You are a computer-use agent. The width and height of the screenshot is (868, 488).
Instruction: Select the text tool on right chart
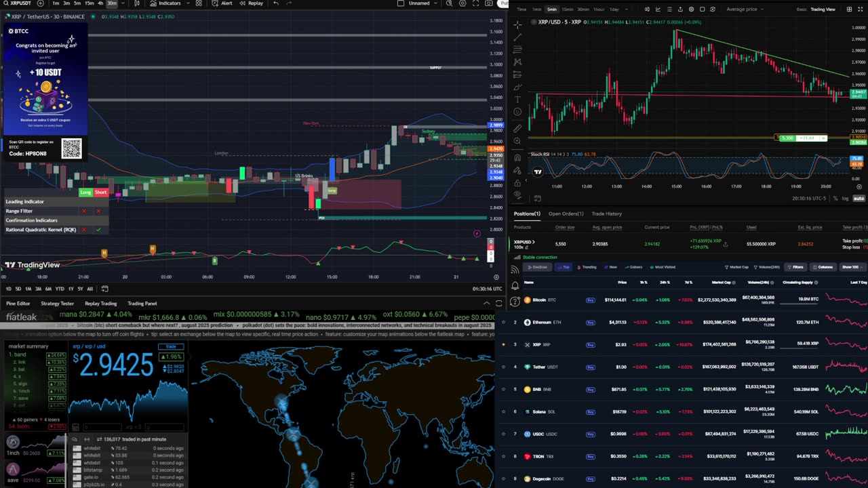(517, 99)
